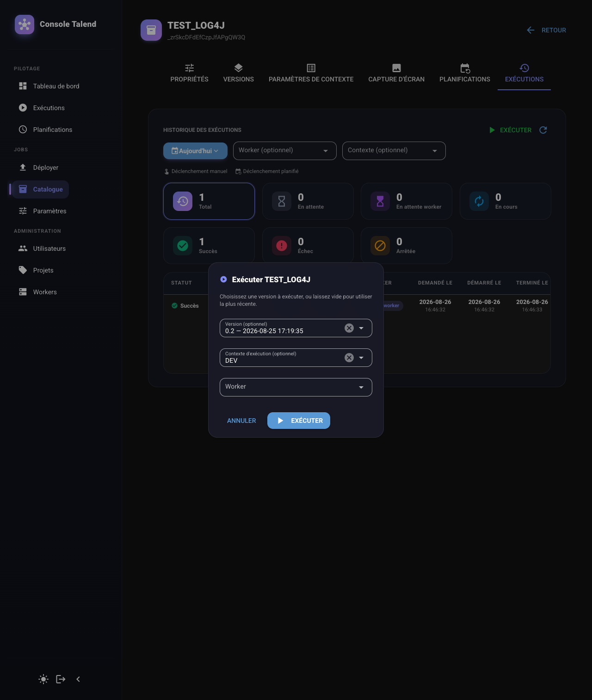Click the requested date 2026-08-26 16:46:32 cell
This screenshot has width=592, height=700.
[435, 305]
